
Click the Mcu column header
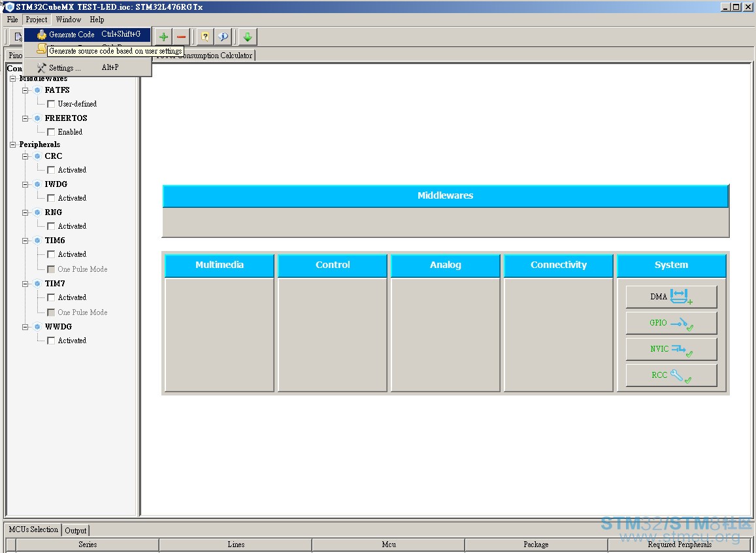389,545
